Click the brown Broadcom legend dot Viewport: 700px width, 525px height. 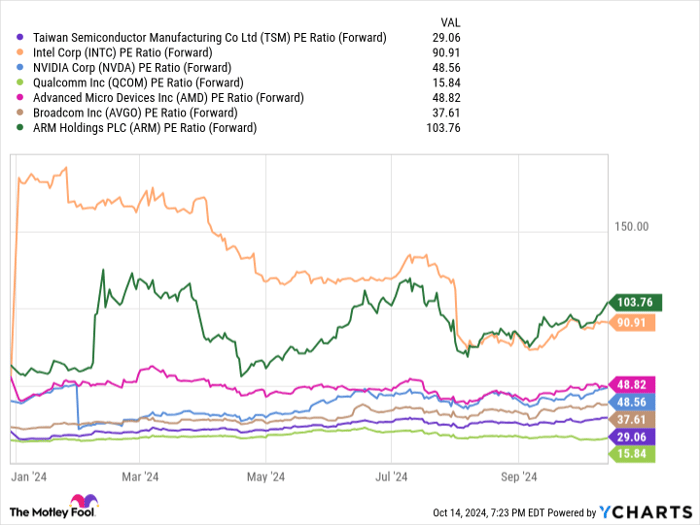click(19, 112)
